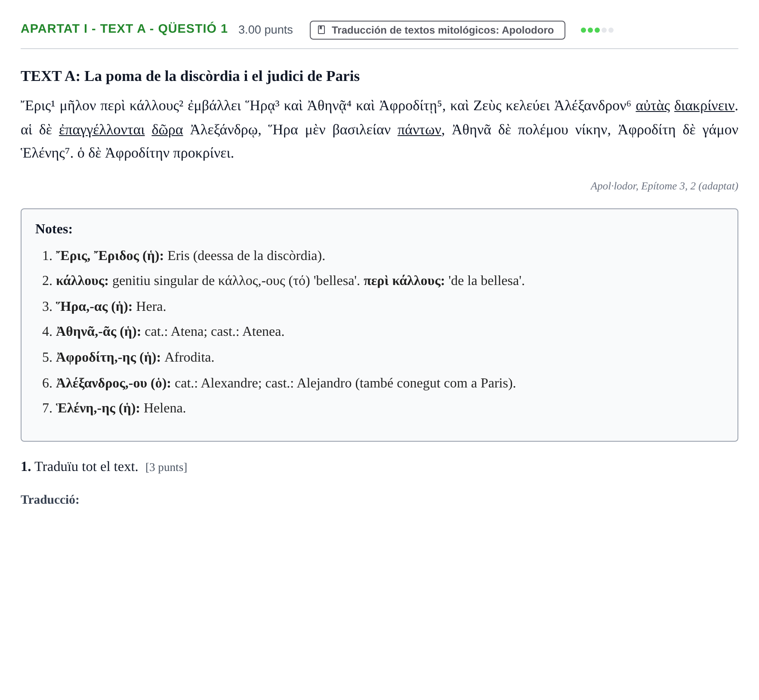Click the [3 punts] marker
The width and height of the screenshot is (759, 700).
tap(167, 468)
